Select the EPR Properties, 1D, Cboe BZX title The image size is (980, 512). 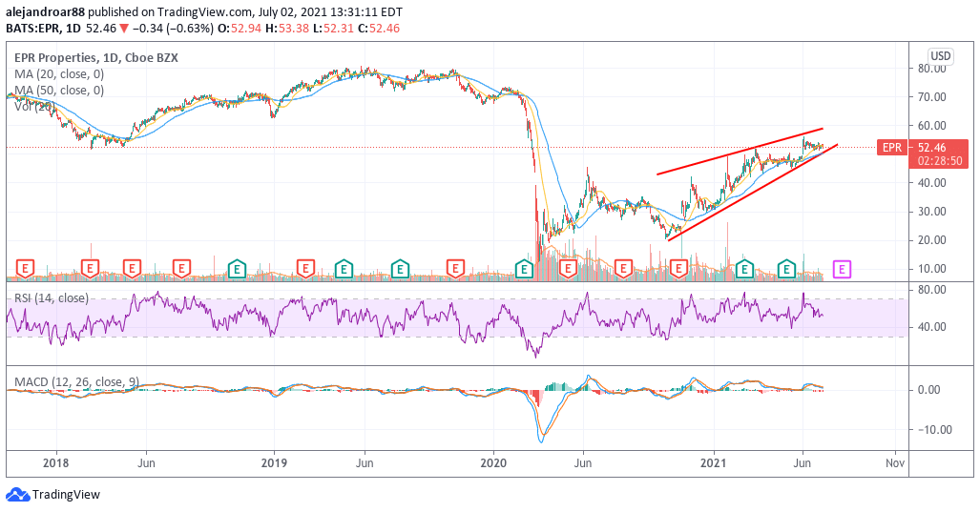pos(96,57)
